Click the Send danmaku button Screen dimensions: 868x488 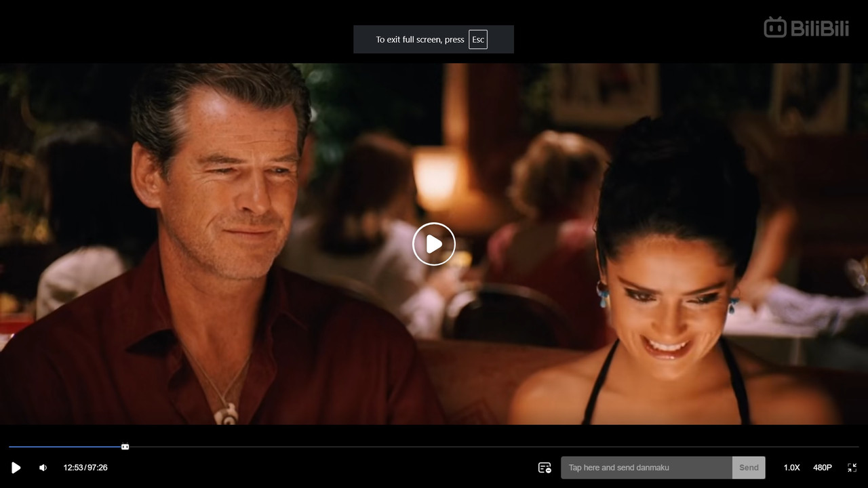point(749,468)
